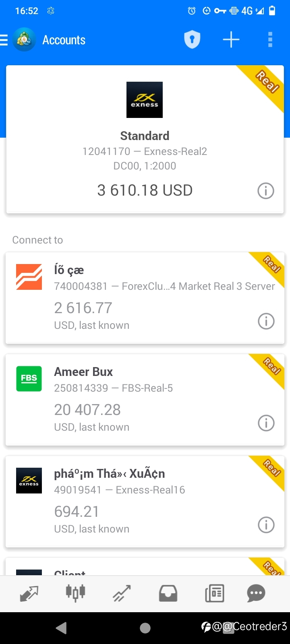This screenshot has width=290, height=644.
Task: Connect to ForexClub account 740004381
Action: (x=145, y=298)
